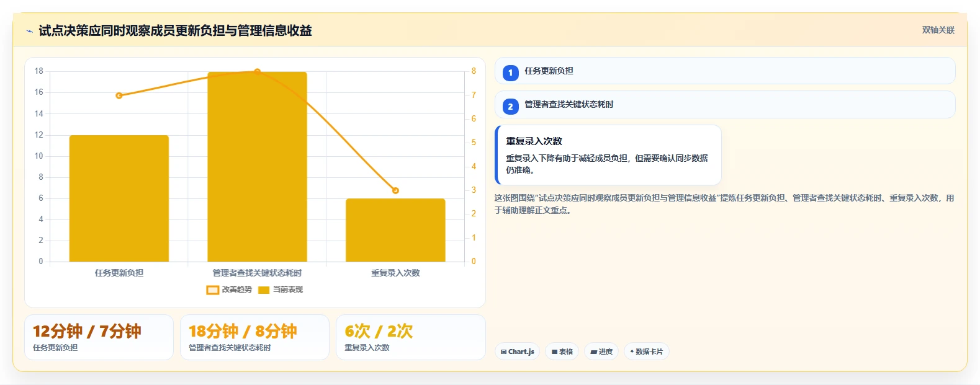Click the 改善趋势 legend color box
The height and width of the screenshot is (385, 980).
click(212, 290)
